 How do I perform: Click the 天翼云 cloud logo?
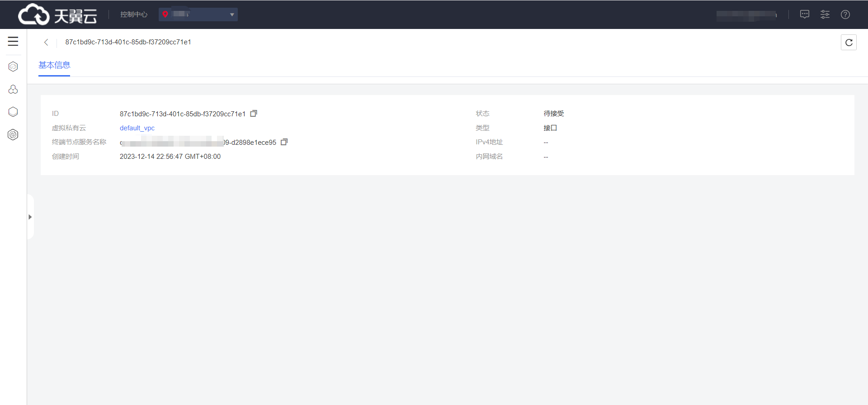[57, 14]
